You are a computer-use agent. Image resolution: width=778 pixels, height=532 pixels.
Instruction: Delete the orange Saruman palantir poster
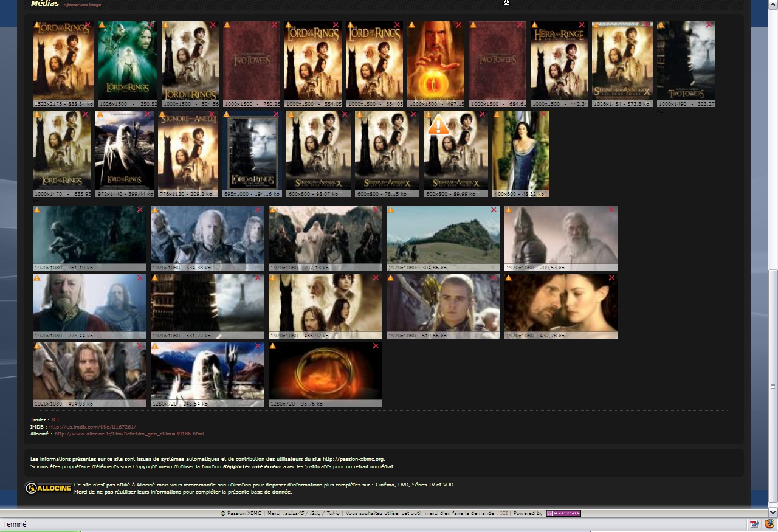pyautogui.click(x=458, y=25)
